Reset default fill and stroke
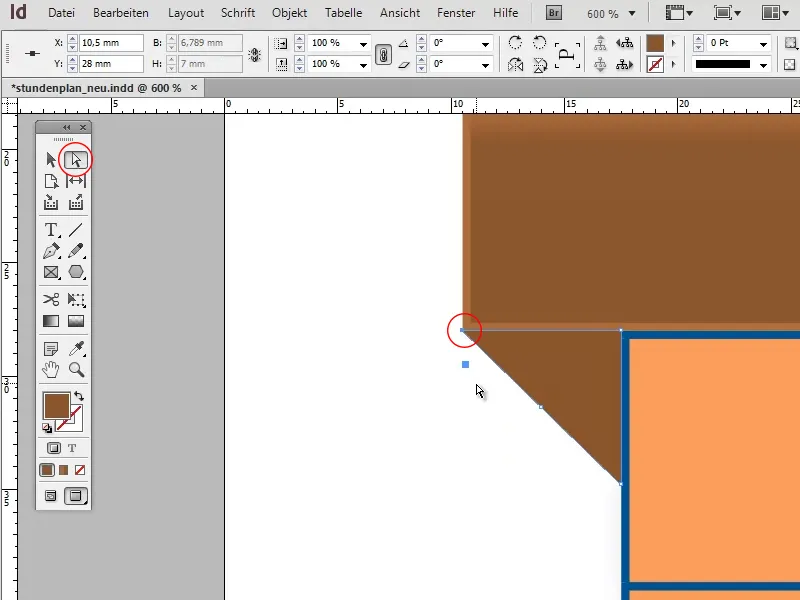 pyautogui.click(x=47, y=428)
